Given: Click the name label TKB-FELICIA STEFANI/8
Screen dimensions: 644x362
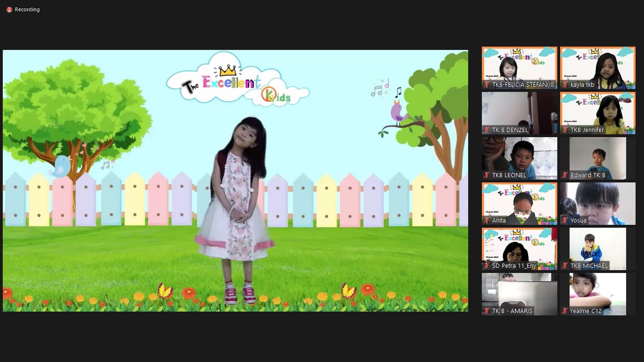Looking at the screenshot, I should (523, 85).
